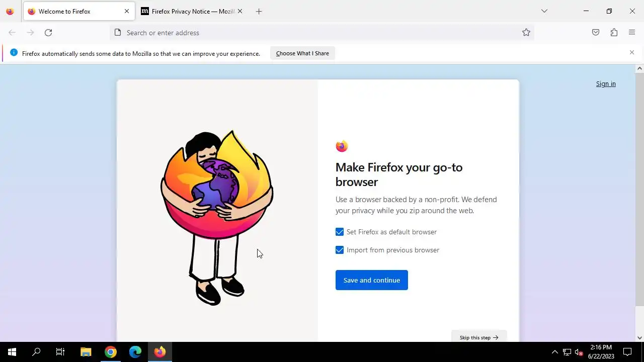Show hidden system tray icons

coord(555,352)
